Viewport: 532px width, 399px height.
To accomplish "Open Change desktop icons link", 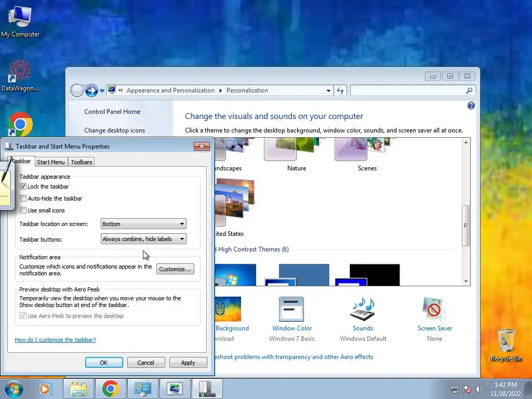I will [114, 130].
